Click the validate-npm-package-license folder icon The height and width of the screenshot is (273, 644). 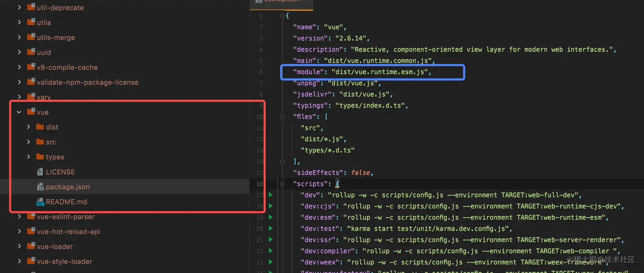pos(31,82)
